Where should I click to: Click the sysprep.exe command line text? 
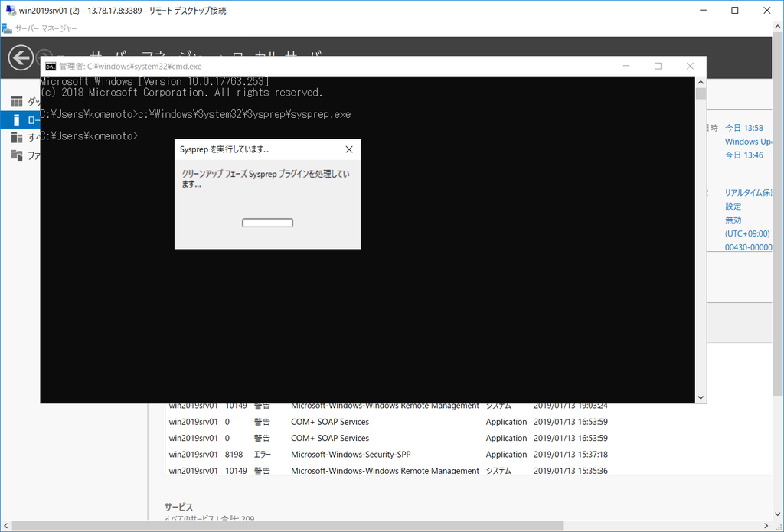244,115
